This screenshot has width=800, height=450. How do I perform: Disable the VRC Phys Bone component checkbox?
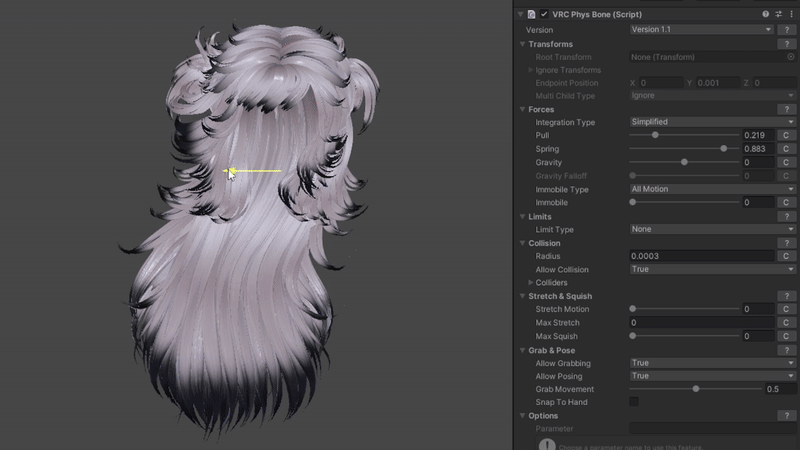545,14
